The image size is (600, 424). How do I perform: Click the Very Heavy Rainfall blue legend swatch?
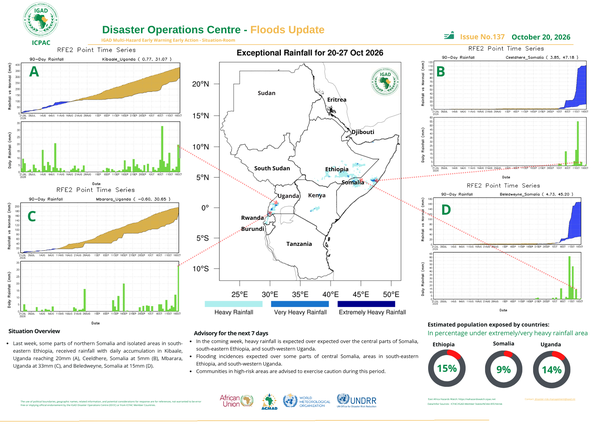(x=300, y=304)
